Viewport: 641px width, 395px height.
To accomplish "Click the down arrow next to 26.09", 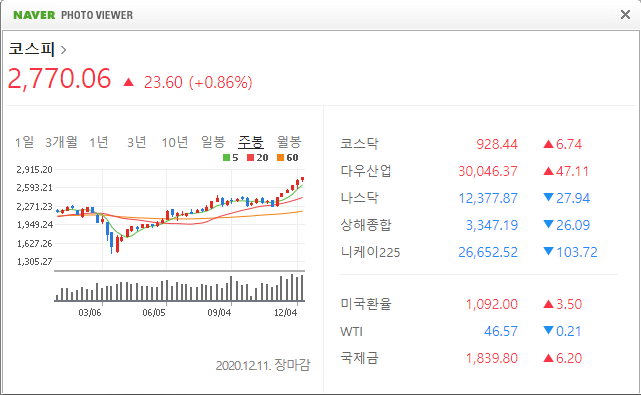I will [548, 224].
